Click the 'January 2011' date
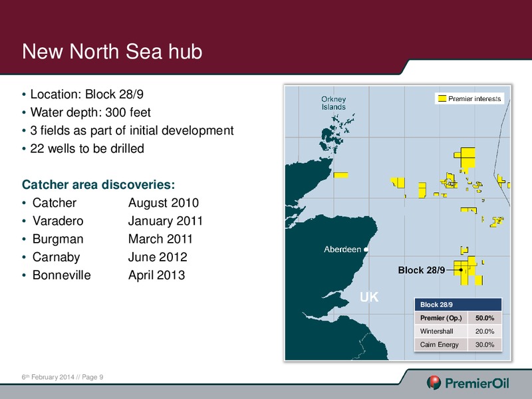This screenshot has width=532, height=399. pos(165,221)
